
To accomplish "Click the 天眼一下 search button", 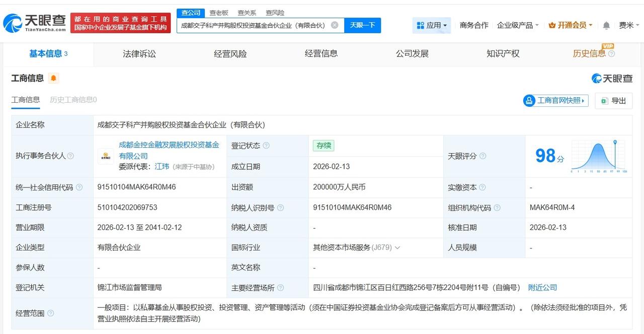I will coord(362,25).
